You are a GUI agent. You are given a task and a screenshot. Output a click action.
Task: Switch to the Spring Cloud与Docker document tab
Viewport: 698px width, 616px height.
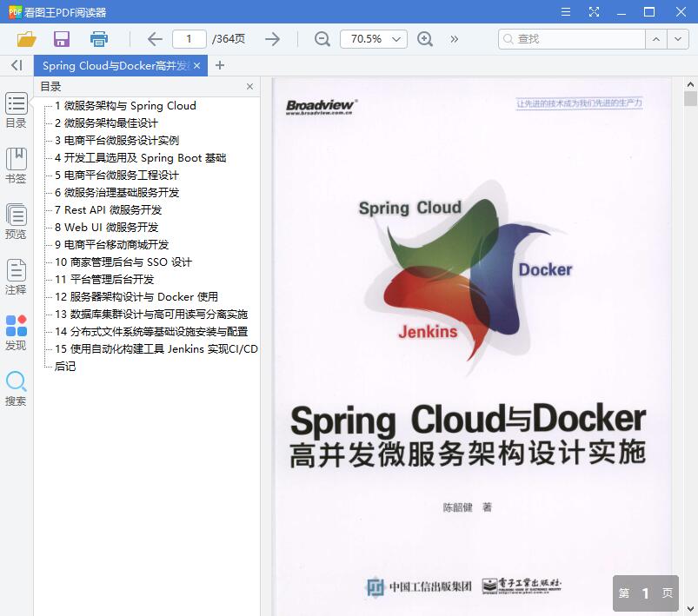[115, 66]
